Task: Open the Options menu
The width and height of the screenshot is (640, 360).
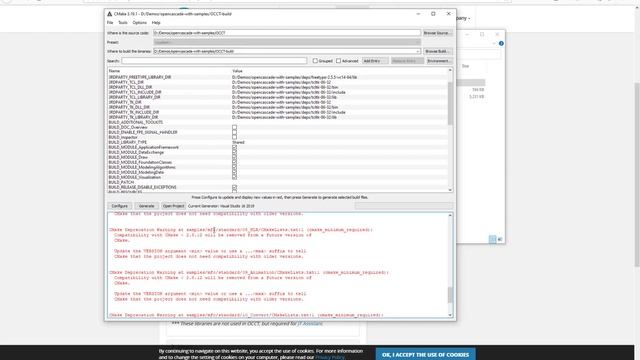Action: [x=139, y=23]
